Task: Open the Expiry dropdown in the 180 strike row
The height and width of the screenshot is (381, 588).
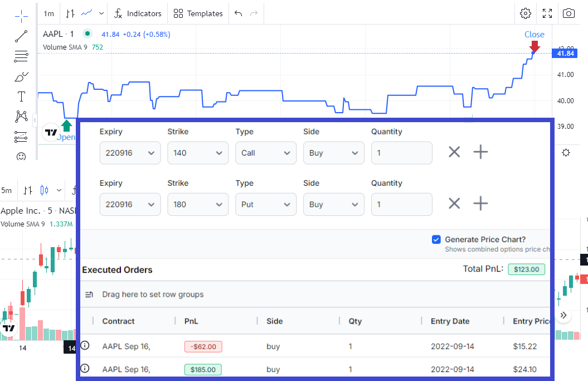Action: coord(130,204)
